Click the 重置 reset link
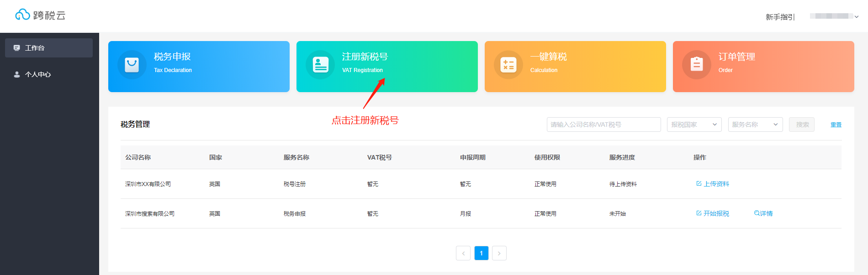Viewport: 868px width, 275px height. [x=836, y=125]
